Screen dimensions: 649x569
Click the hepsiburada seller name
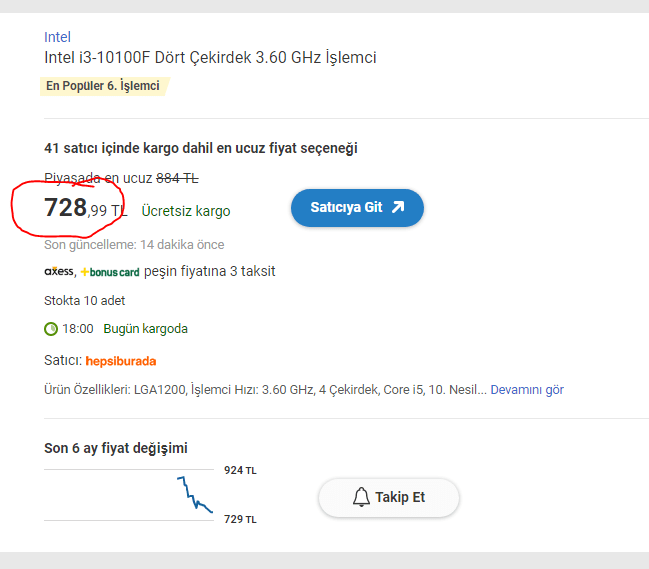click(x=121, y=361)
